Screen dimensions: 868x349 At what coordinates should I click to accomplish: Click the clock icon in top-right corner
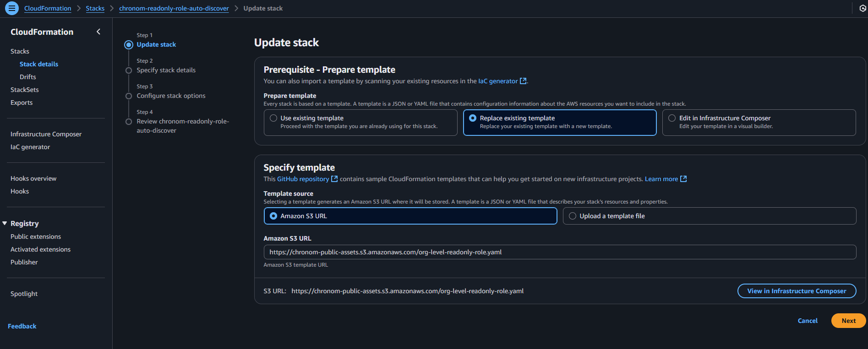click(x=863, y=8)
